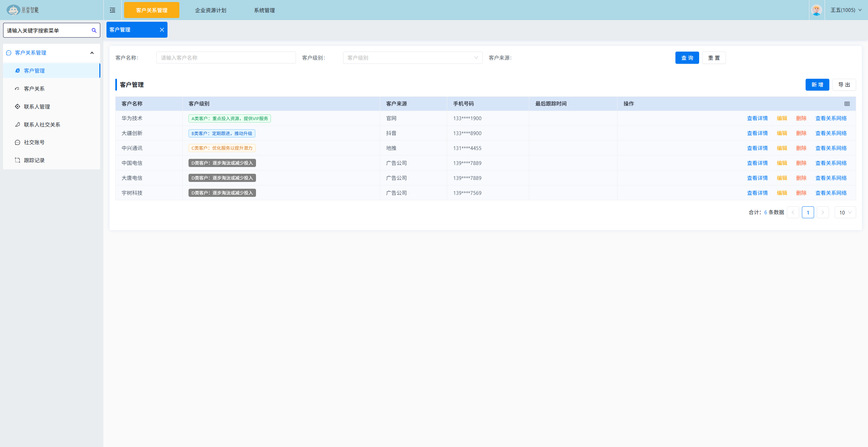Open 联系人管理 sidebar item
Screen dimensions: 868x447
pos(37,107)
